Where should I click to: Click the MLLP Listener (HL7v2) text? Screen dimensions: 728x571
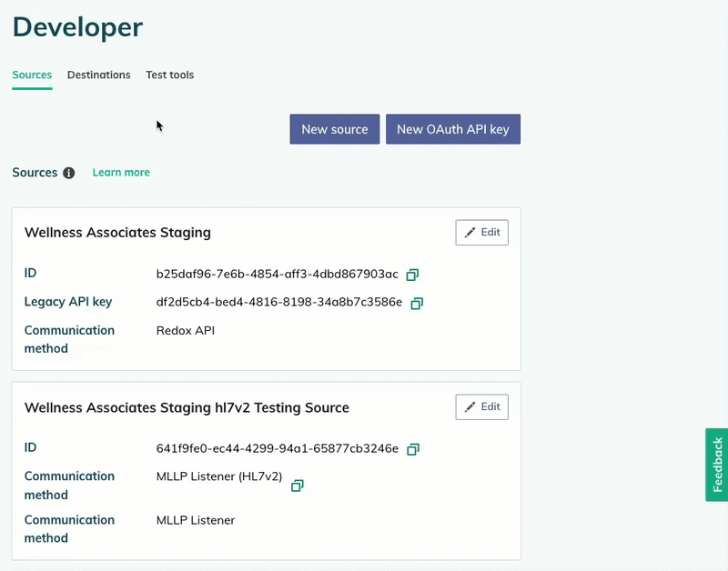point(219,476)
